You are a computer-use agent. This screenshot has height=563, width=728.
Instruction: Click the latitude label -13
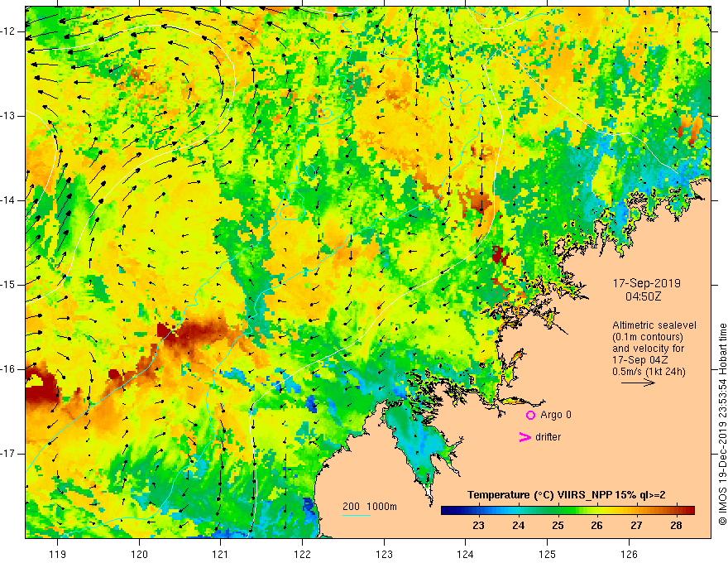point(8,116)
